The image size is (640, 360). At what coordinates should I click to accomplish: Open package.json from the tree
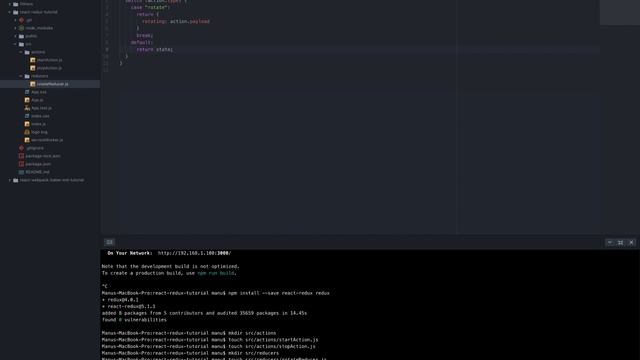38,164
